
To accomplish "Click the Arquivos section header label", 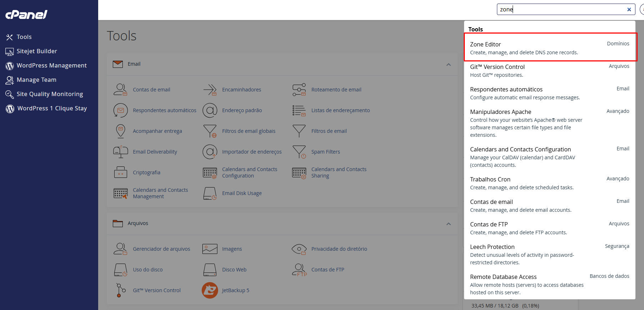I will 138,223.
